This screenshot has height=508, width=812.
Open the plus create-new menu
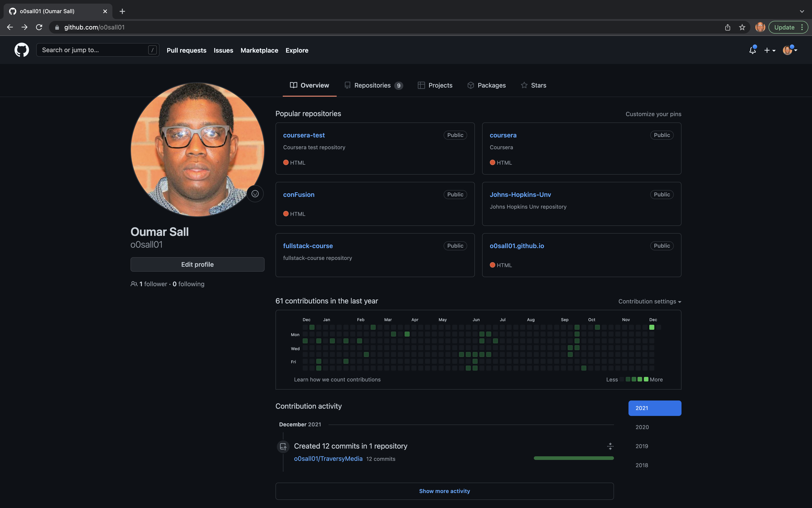coord(770,50)
